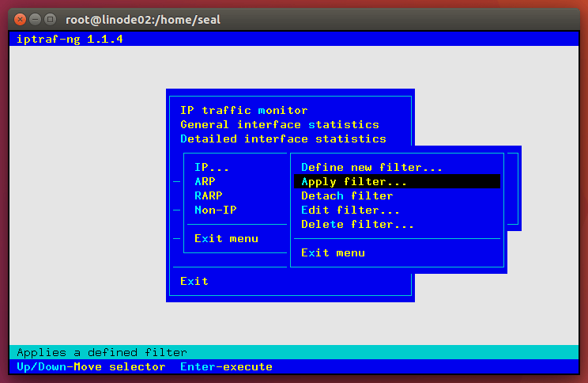Open Edit filter... option

pos(350,210)
